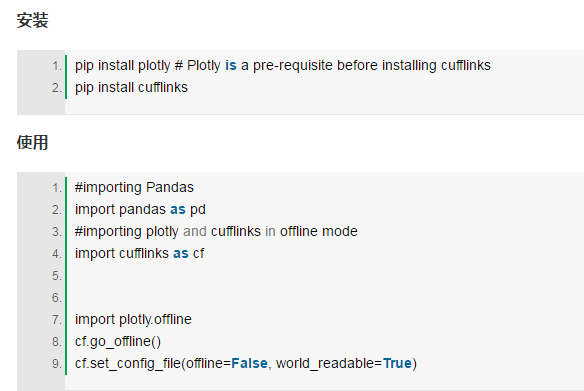Click the 'cf.go_offline()' code line
The image size is (584, 391).
coord(118,341)
